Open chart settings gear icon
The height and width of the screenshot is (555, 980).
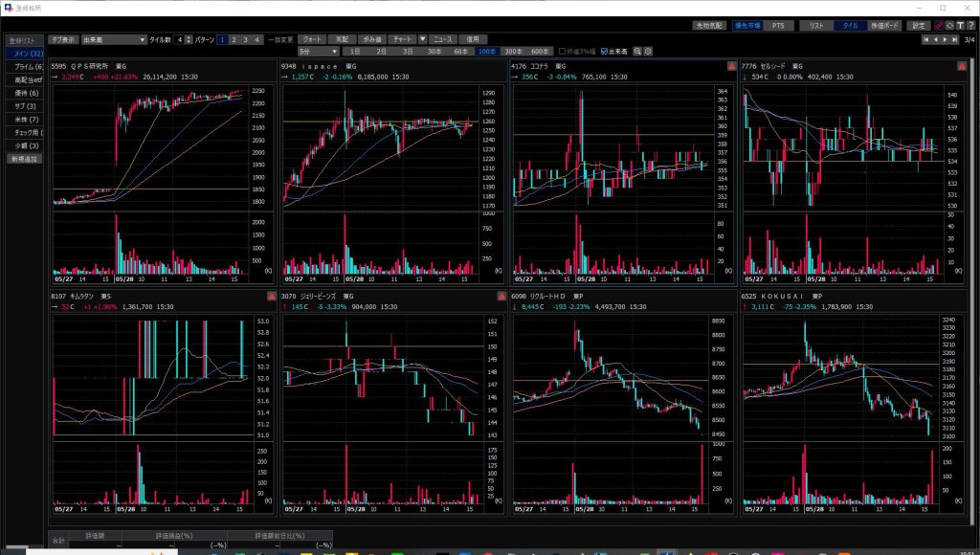point(648,52)
